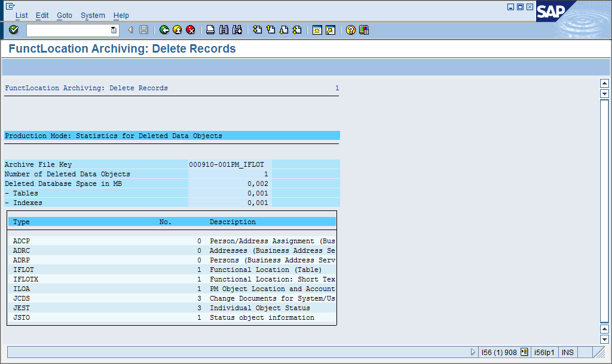Click the scroll up arrow at scrollbar top
The image size is (612, 364).
[604, 83]
